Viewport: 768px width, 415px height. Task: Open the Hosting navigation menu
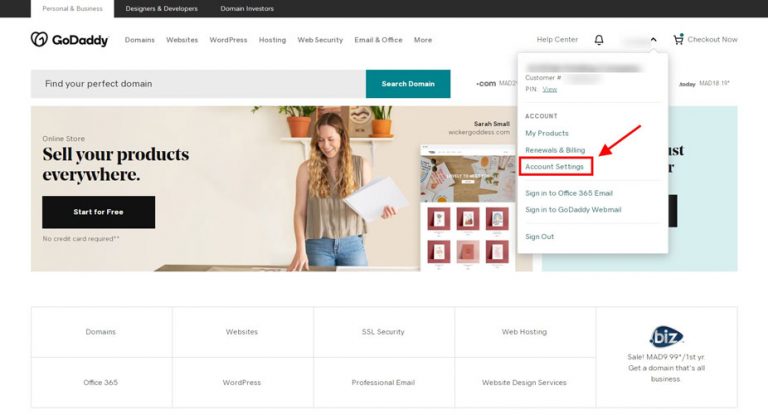[272, 40]
